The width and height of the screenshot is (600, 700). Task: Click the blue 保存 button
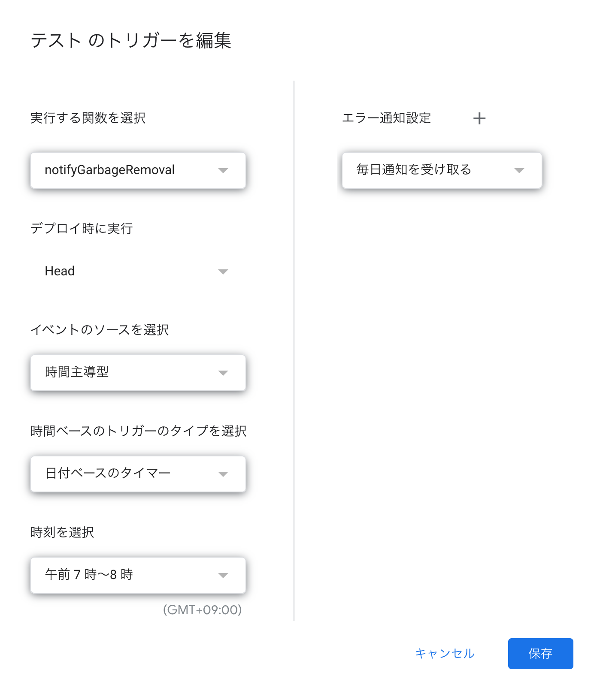coord(540,653)
